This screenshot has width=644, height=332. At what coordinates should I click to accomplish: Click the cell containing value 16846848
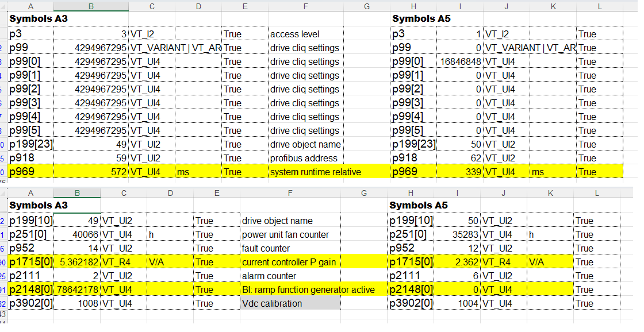pyautogui.click(x=460, y=61)
